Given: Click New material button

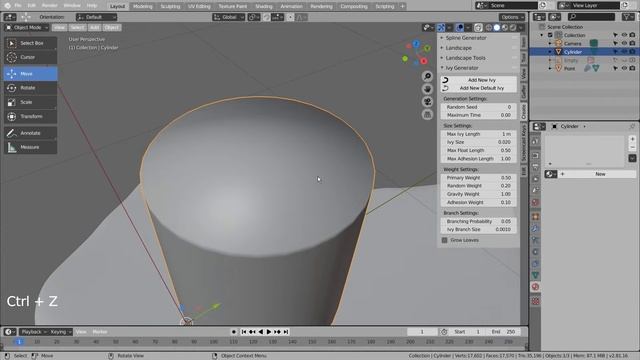Looking at the screenshot, I should [x=600, y=174].
